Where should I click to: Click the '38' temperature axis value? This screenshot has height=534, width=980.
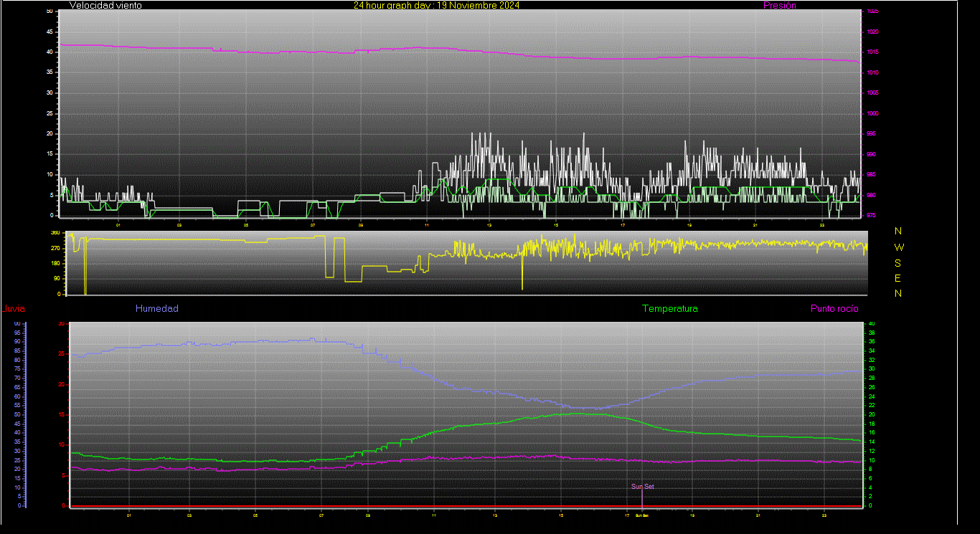pyautogui.click(x=872, y=333)
